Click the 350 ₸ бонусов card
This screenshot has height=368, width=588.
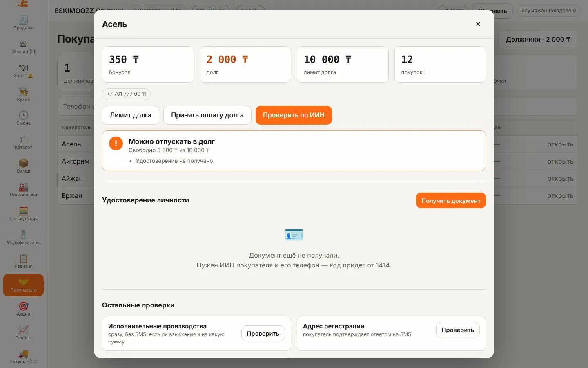(148, 64)
